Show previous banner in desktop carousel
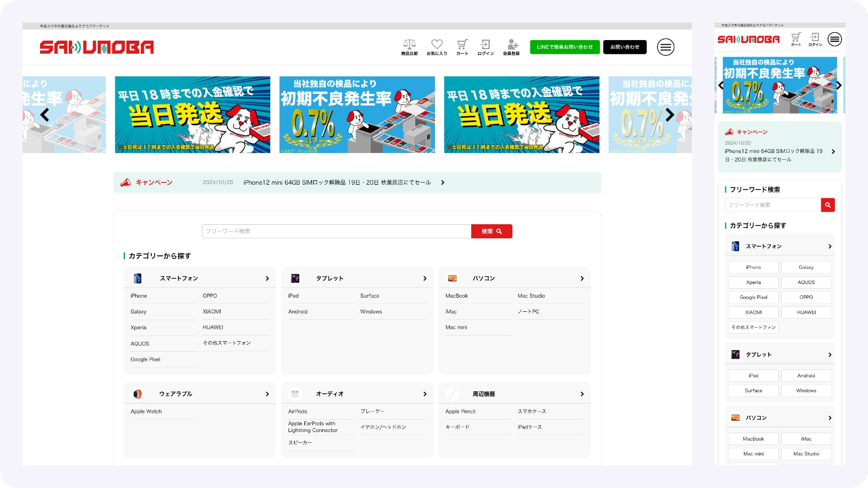The height and width of the screenshot is (488, 868). click(x=45, y=115)
